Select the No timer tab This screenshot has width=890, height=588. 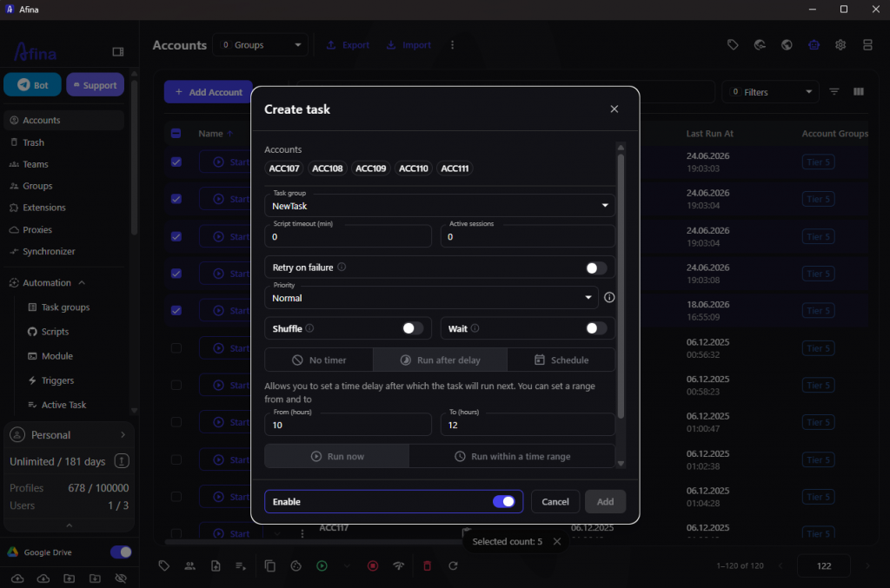pos(319,360)
